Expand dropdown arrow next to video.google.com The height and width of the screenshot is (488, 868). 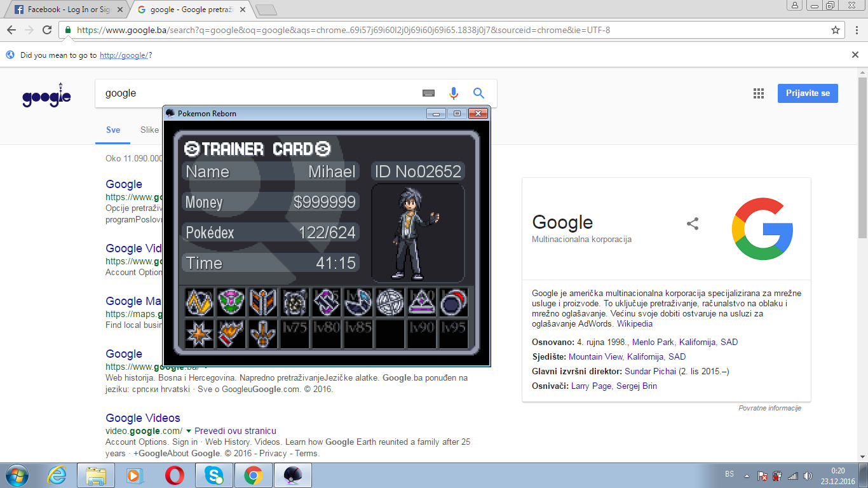point(189,431)
